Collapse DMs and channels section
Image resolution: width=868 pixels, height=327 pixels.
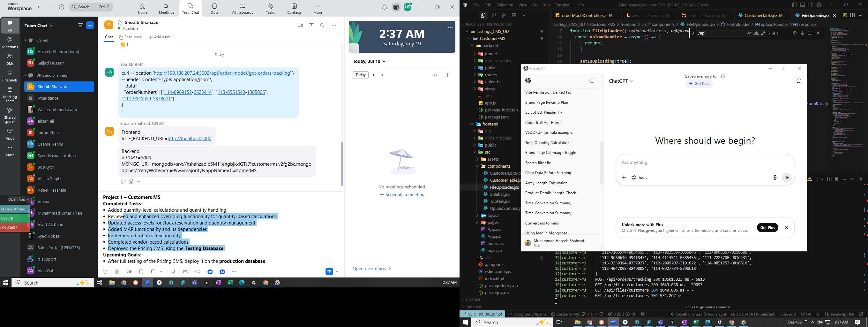click(x=26, y=75)
